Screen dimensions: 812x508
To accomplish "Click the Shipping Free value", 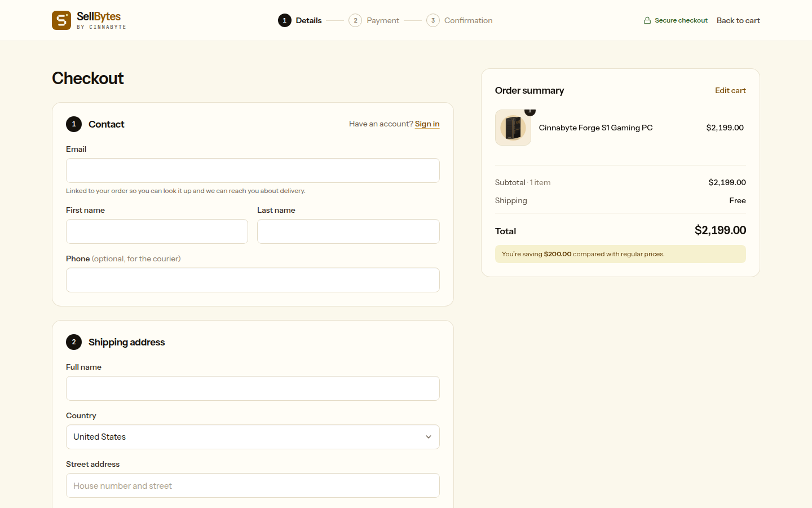I will [738, 200].
